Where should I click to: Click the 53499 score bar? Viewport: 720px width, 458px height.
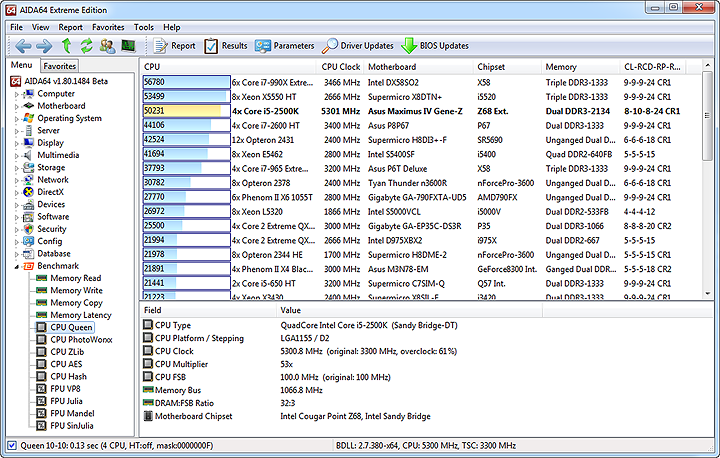tap(186, 96)
